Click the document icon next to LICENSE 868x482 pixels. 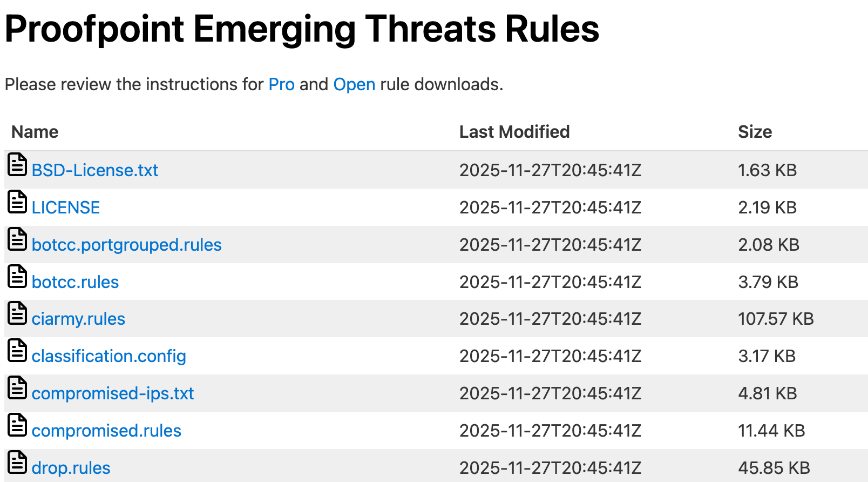click(17, 202)
